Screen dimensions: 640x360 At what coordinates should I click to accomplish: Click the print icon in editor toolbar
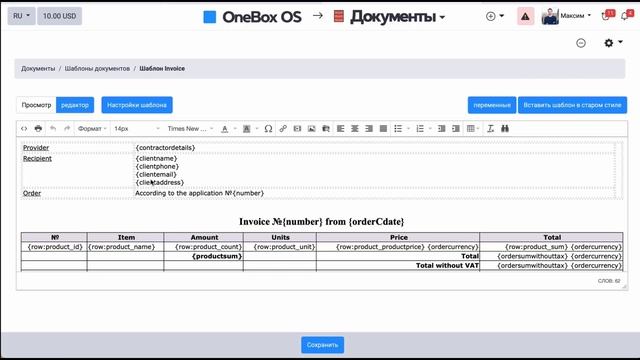pos(38,129)
